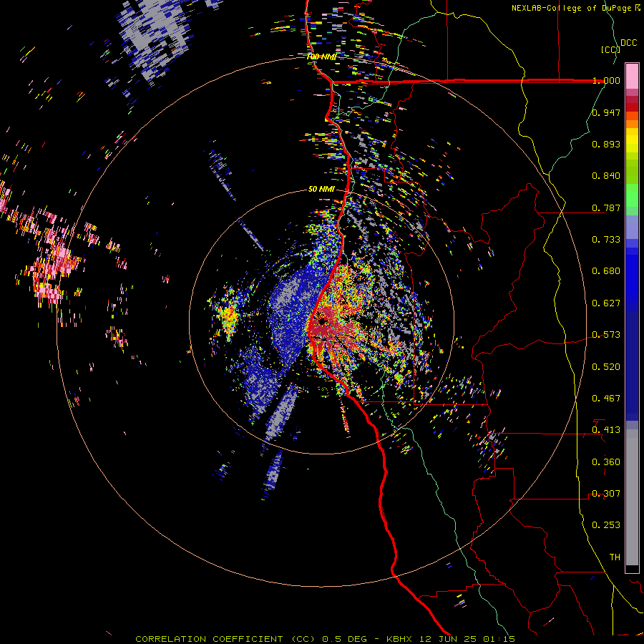Viewport: 644px width, 644px height.
Task: Select the 0.520 legend value
Action: pyautogui.click(x=606, y=367)
